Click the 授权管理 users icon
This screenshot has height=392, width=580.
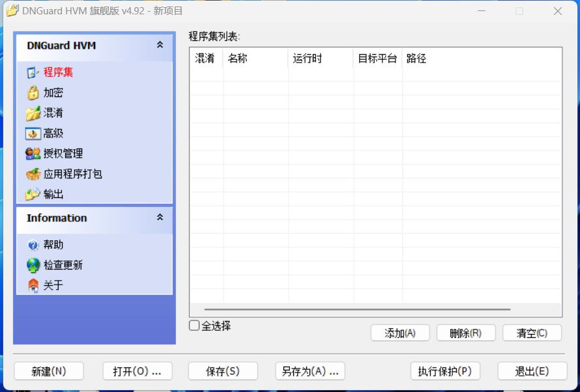(33, 154)
